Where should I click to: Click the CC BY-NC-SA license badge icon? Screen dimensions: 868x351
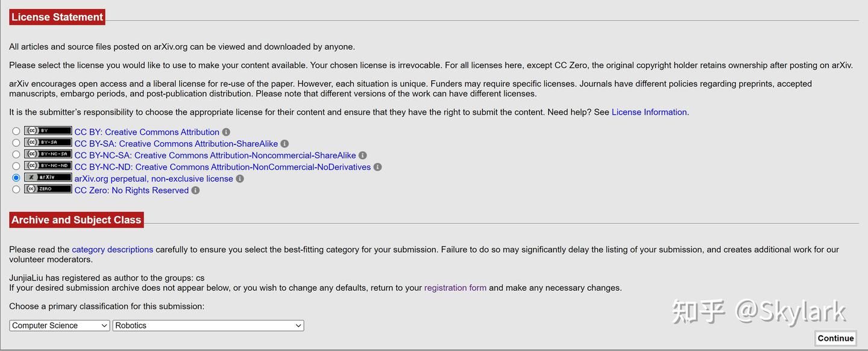click(x=48, y=155)
